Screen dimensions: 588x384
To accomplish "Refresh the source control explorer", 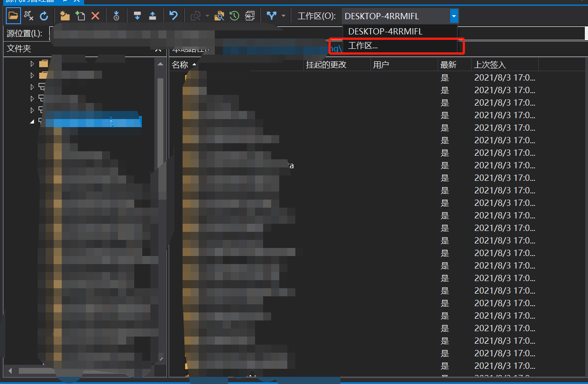I will (44, 16).
